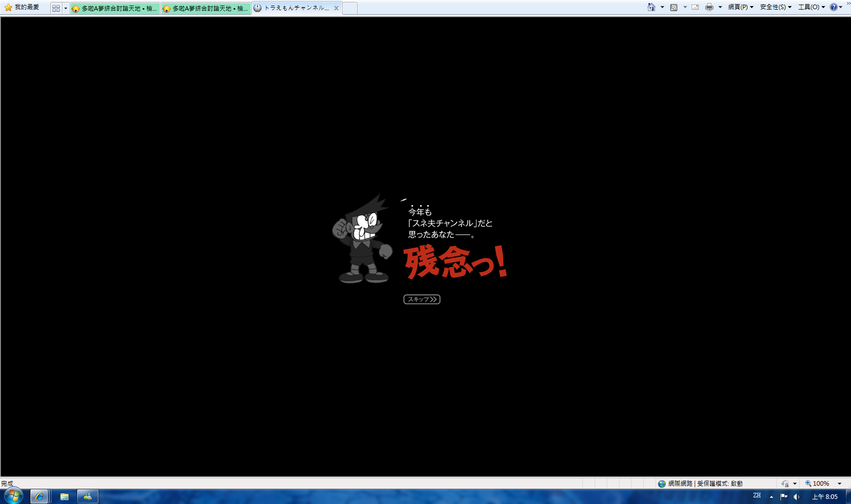Expand the privacy report dropdown arrow
The width and height of the screenshot is (851, 504).
pos(795,484)
